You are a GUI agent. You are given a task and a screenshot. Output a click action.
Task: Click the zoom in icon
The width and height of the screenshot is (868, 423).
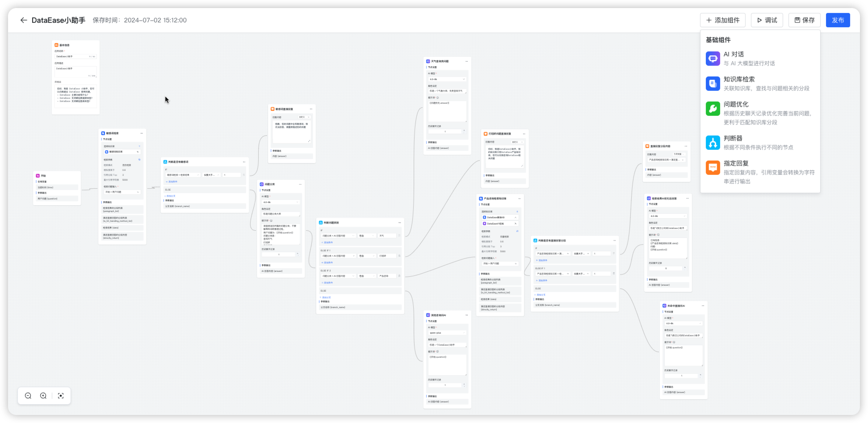click(43, 396)
